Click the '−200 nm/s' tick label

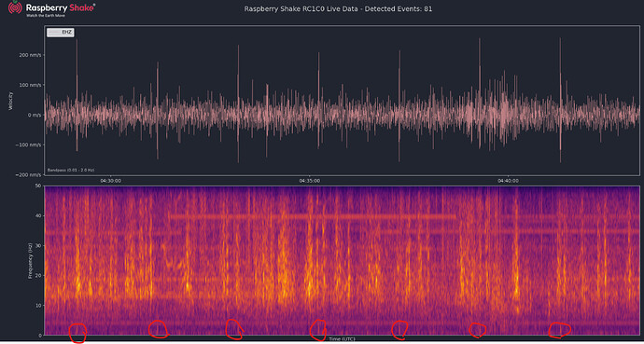click(x=29, y=174)
